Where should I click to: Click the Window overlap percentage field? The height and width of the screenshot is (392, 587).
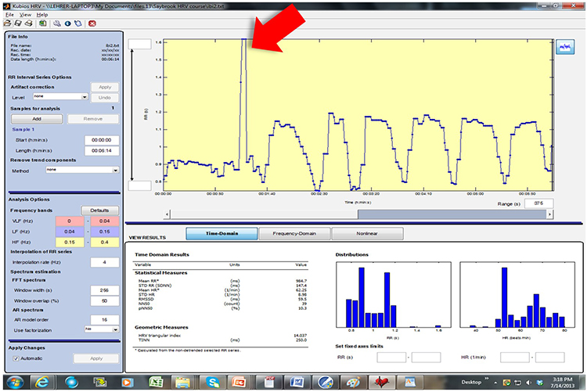pyautogui.click(x=105, y=300)
